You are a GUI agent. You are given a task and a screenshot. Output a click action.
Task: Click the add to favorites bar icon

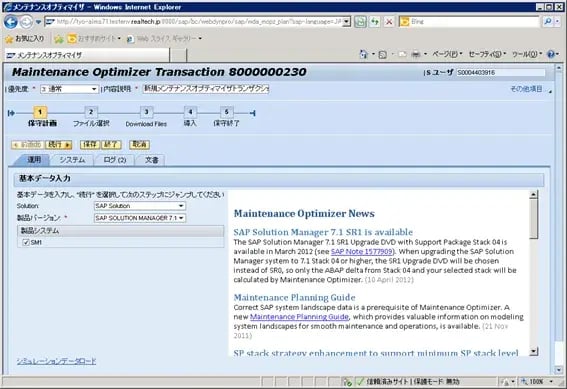point(59,38)
